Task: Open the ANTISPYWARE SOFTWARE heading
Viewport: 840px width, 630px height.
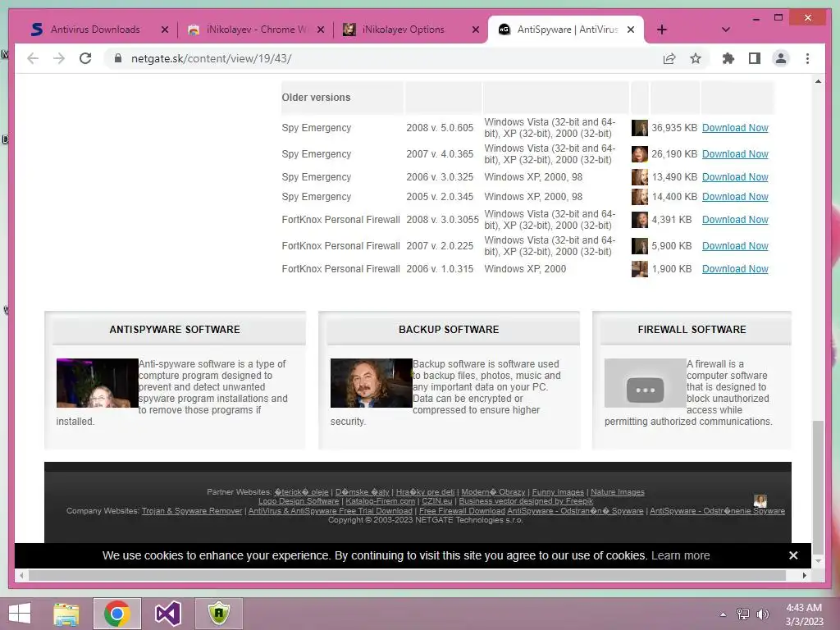Action: pyautogui.click(x=175, y=330)
